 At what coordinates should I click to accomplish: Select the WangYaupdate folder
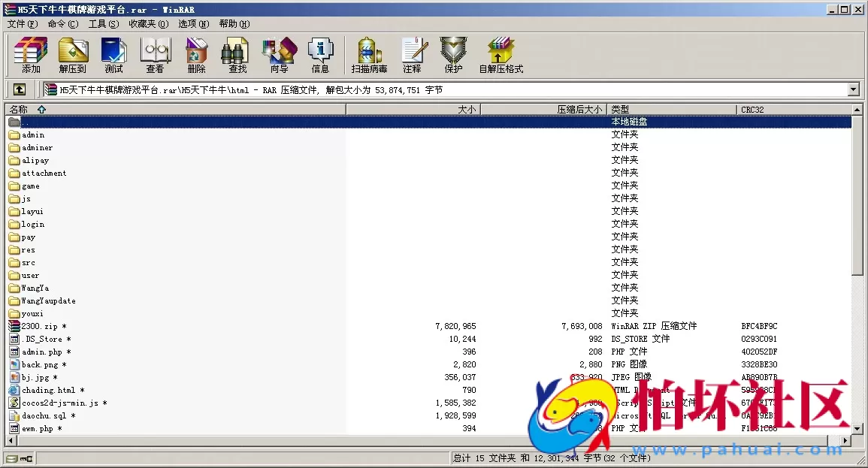[x=48, y=301]
